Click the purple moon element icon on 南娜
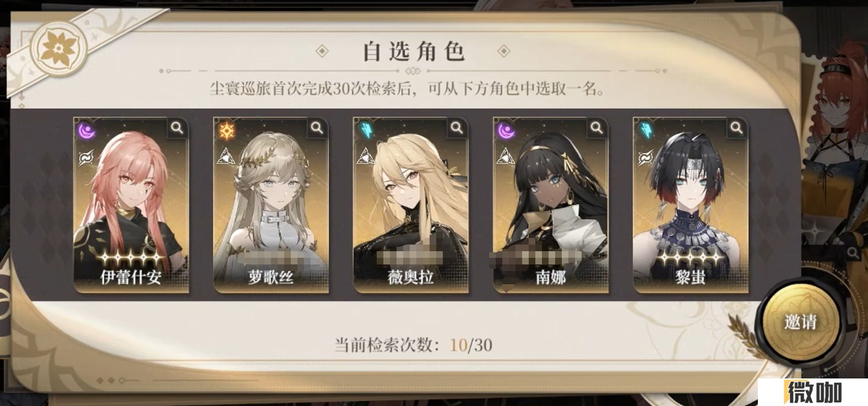868x406 pixels. (x=505, y=130)
